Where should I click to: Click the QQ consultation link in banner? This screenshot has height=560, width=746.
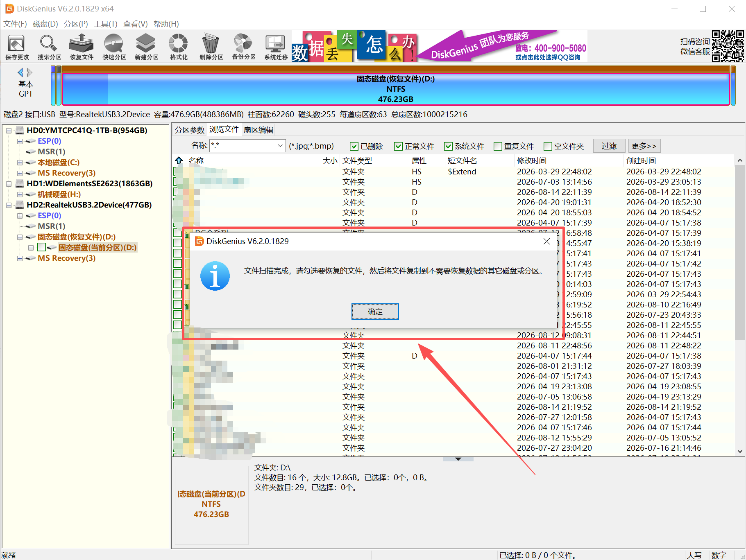coord(548,57)
